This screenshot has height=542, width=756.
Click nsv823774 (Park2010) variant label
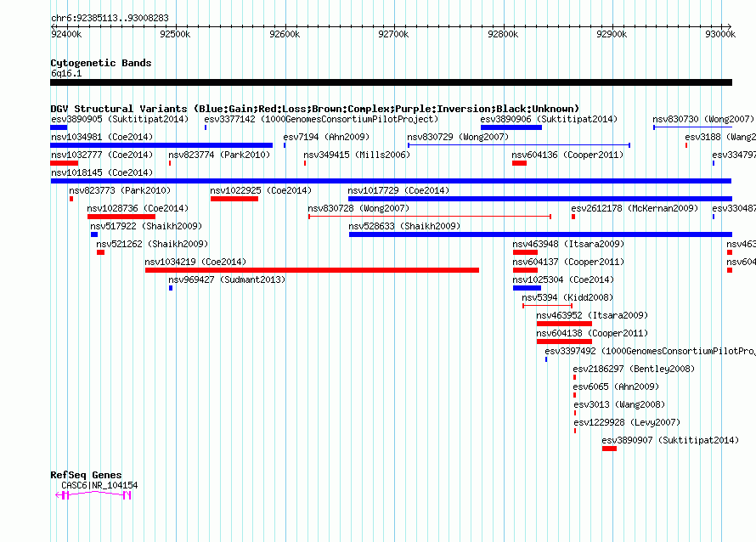pyautogui.click(x=219, y=155)
